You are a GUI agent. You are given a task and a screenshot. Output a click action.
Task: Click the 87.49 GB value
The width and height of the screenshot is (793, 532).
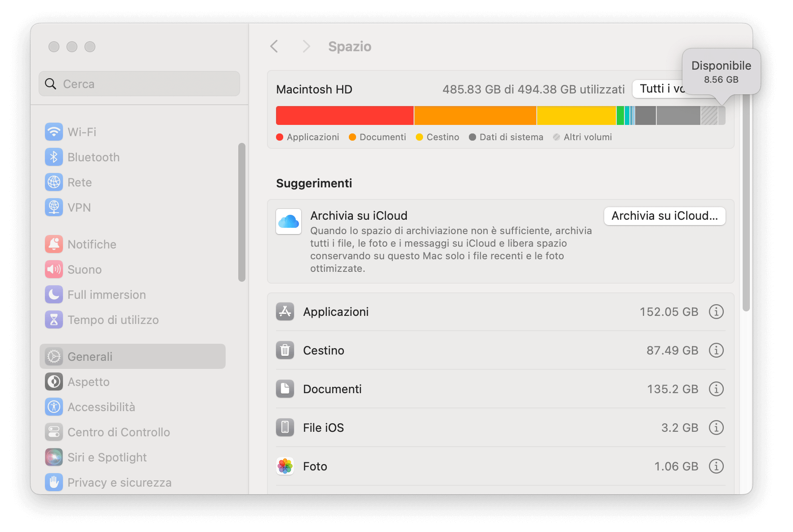click(x=673, y=350)
